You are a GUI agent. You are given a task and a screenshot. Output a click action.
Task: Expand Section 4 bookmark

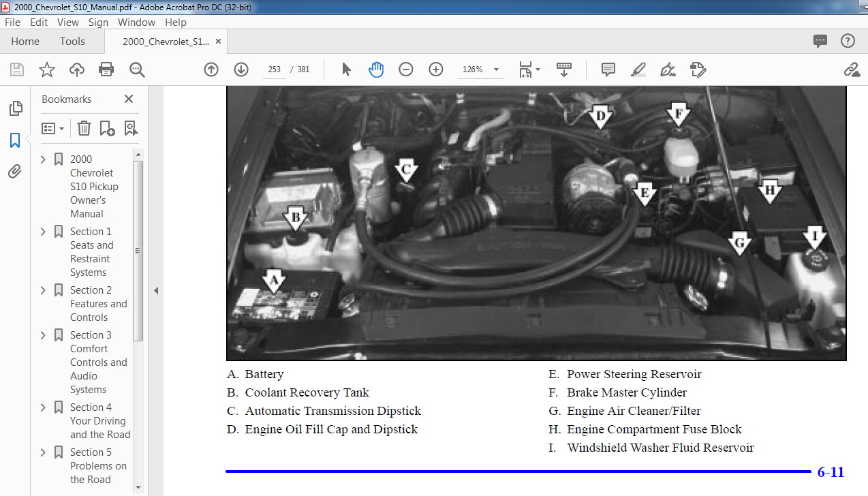click(x=43, y=407)
